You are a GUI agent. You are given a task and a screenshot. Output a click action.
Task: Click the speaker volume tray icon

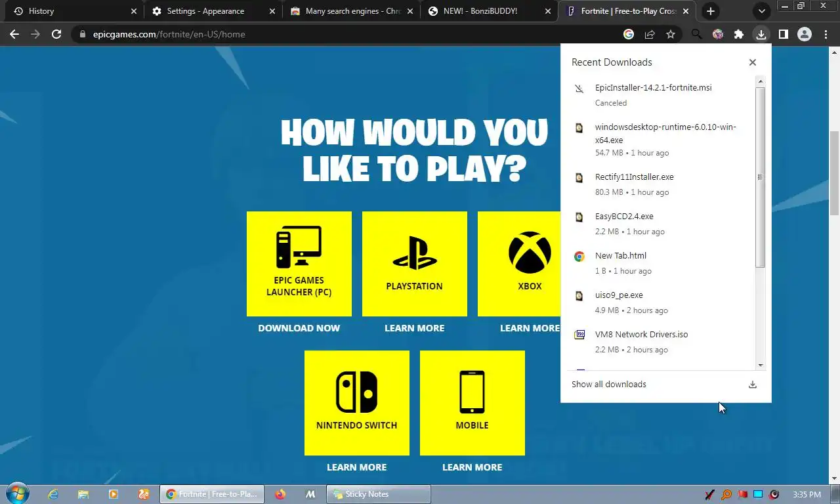point(774,494)
